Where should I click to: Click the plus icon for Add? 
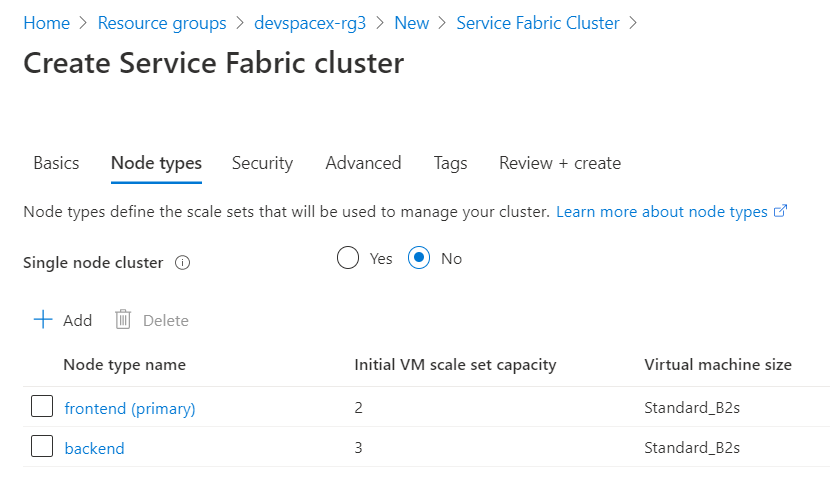pos(43,320)
